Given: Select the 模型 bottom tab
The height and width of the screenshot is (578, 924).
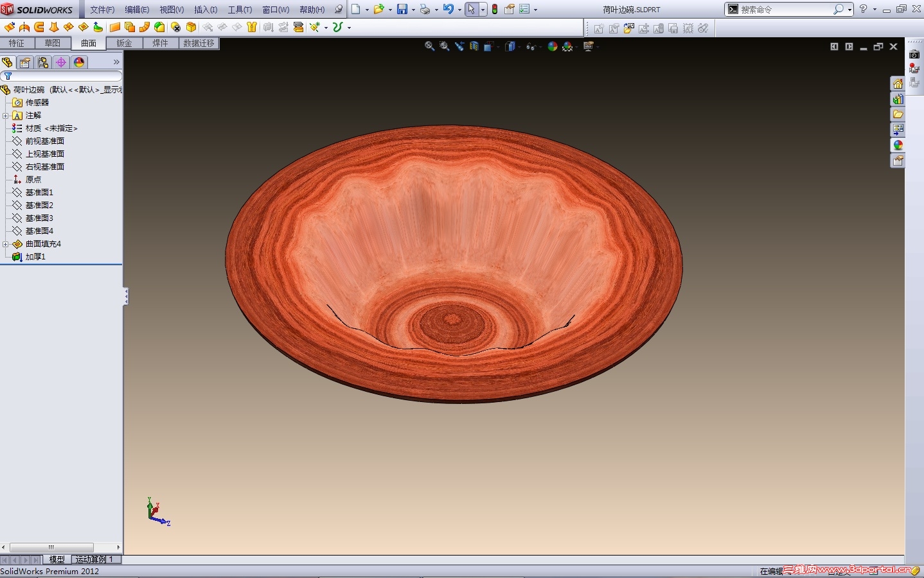Looking at the screenshot, I should [57, 559].
